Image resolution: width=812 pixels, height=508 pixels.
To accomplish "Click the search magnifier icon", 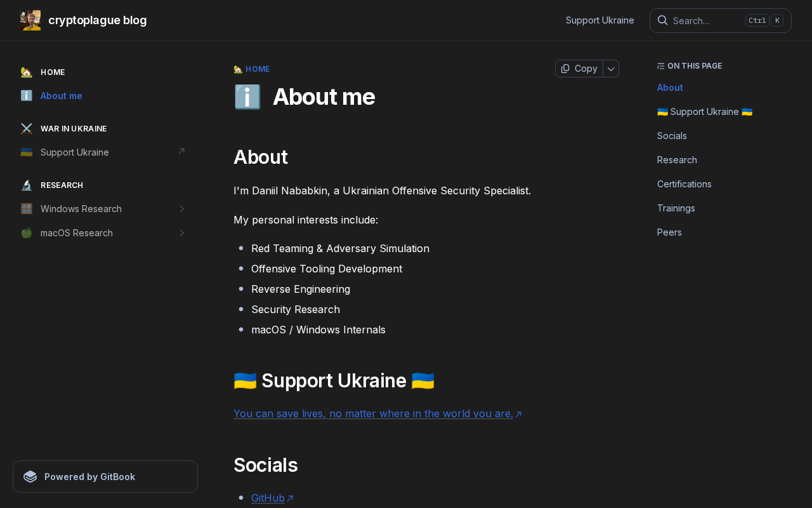I will click(662, 20).
